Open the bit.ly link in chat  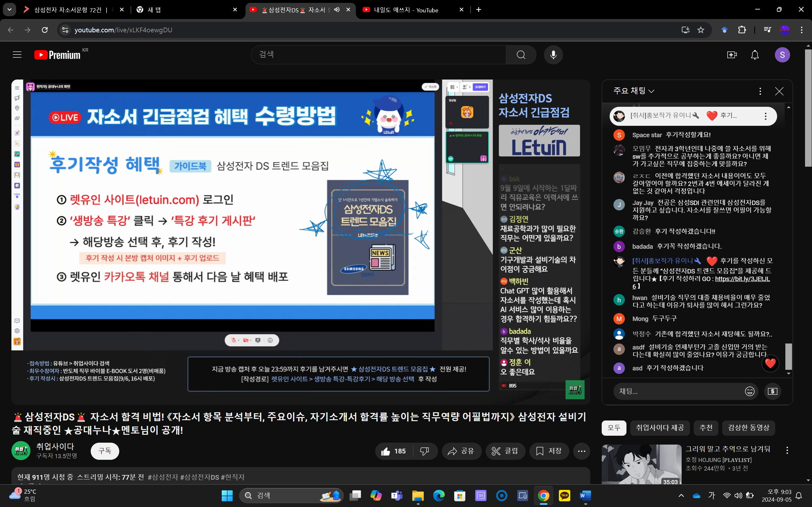[x=742, y=279]
